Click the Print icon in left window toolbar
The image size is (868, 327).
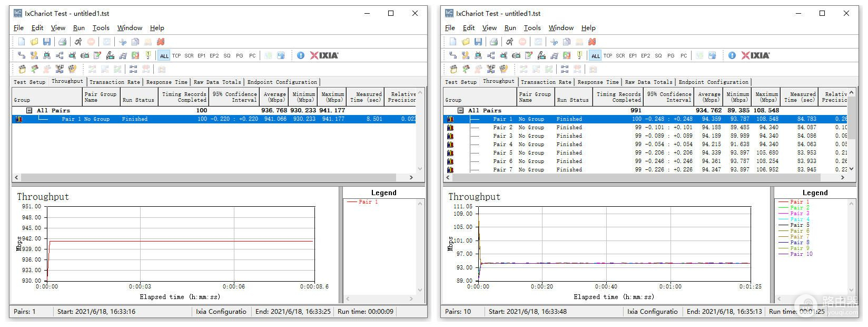point(62,42)
